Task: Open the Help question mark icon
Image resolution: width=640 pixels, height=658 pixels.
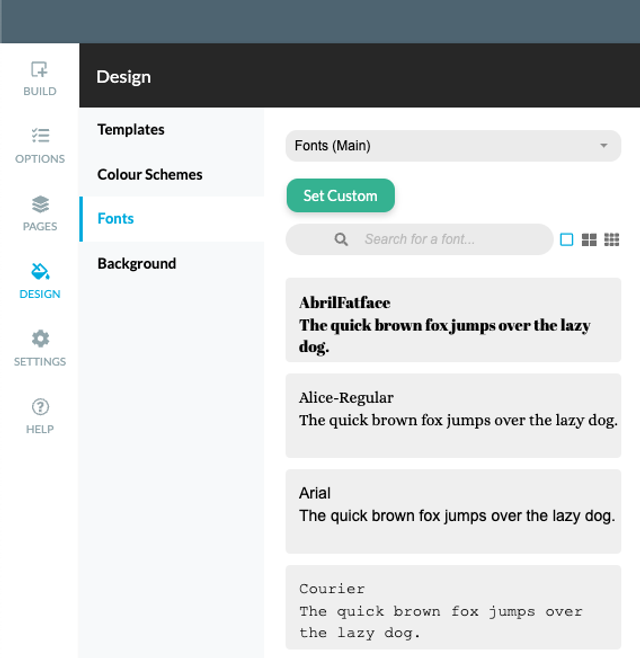Action: tap(40, 407)
